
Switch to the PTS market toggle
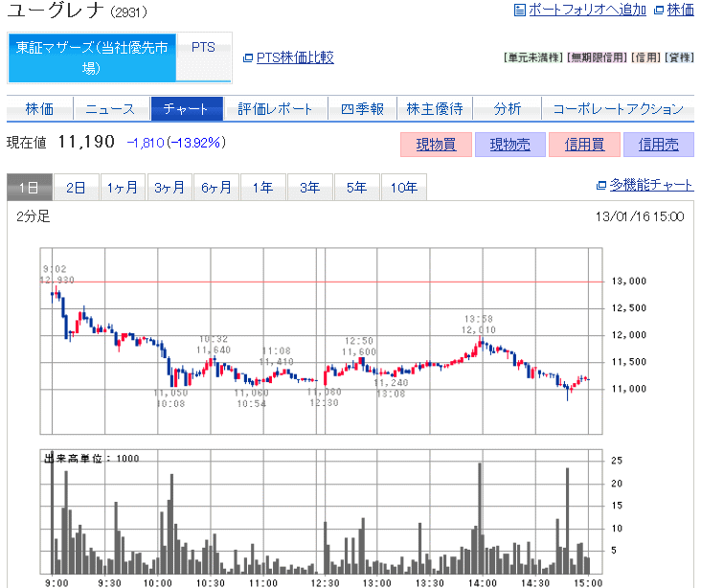pyautogui.click(x=203, y=47)
